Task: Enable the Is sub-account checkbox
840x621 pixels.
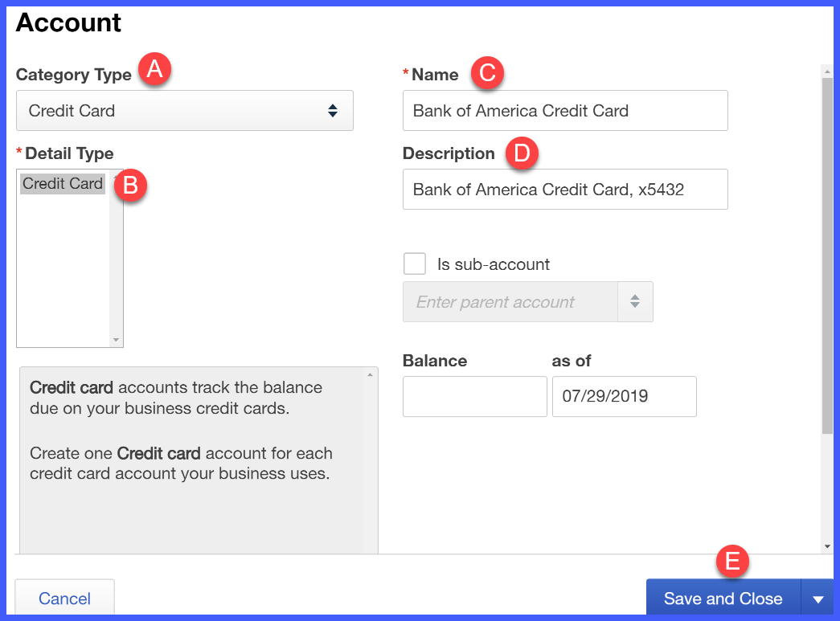Action: pyautogui.click(x=415, y=264)
